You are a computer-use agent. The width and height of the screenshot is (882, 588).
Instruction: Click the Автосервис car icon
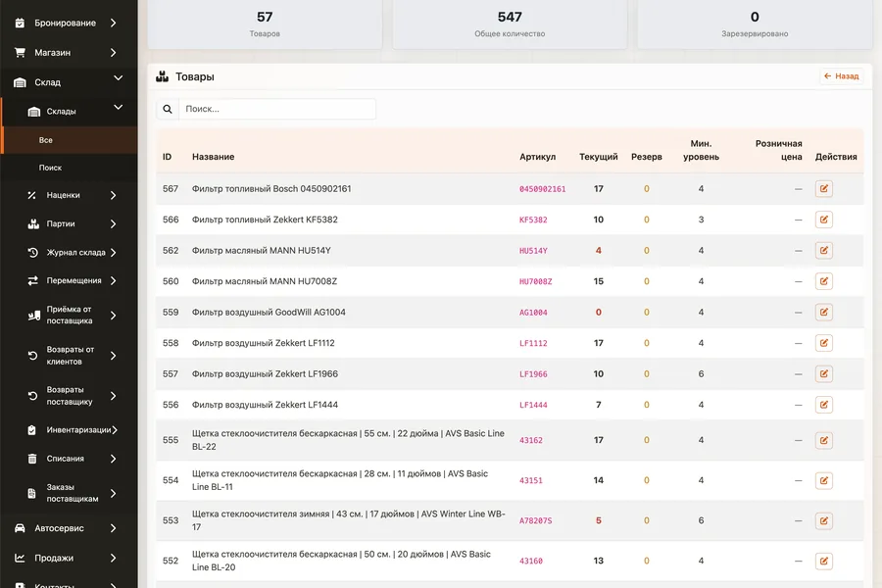(20, 528)
